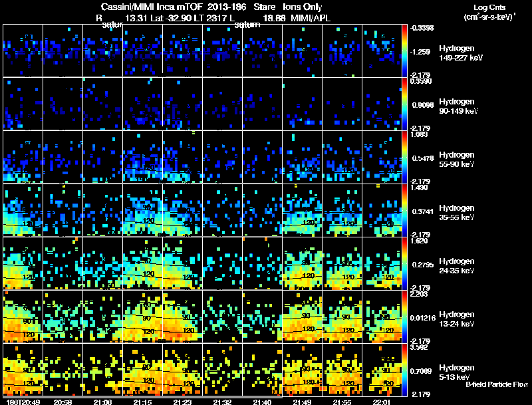Open the Hydrogen 13-24 keV panel at 21:32
The width and height of the screenshot is (532, 405).
(222, 317)
